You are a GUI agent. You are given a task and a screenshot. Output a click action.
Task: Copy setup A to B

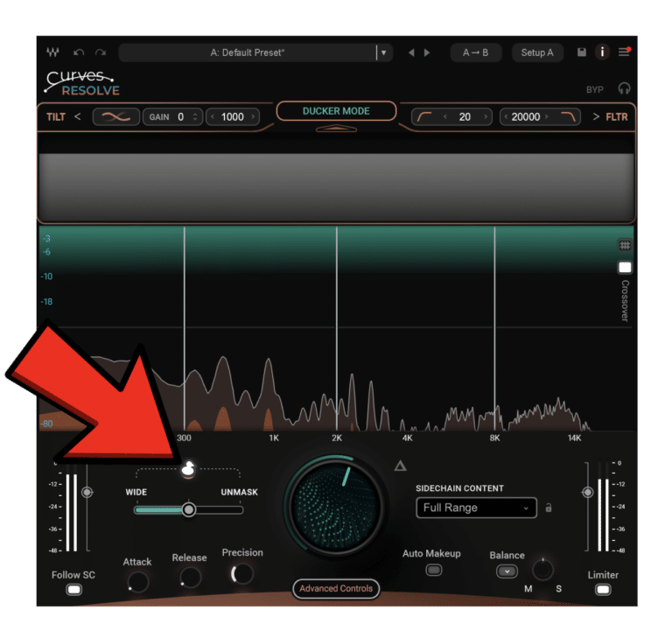(475, 53)
